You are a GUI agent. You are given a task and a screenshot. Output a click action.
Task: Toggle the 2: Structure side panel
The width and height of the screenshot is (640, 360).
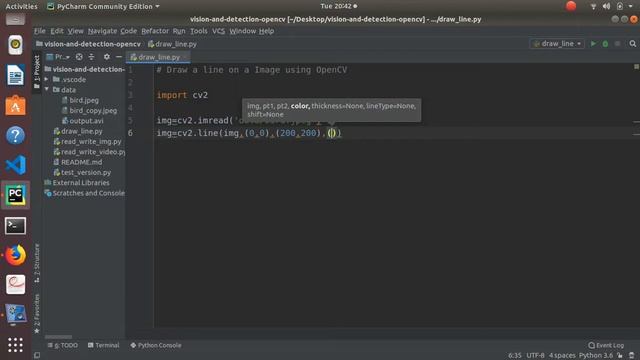tap(37, 263)
